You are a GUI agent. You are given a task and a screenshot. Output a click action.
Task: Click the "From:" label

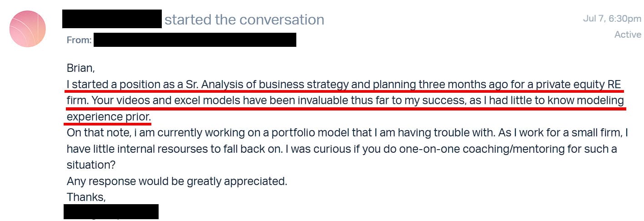(79, 40)
